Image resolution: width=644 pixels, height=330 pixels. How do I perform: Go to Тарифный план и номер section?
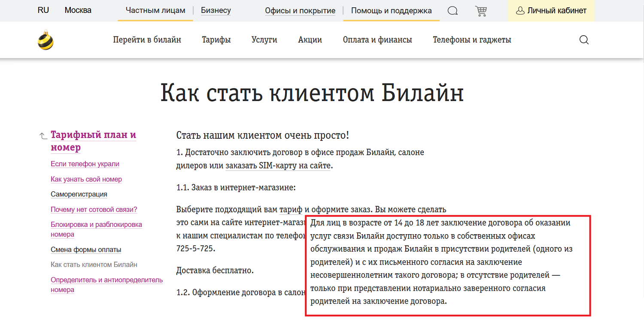pyautogui.click(x=93, y=141)
